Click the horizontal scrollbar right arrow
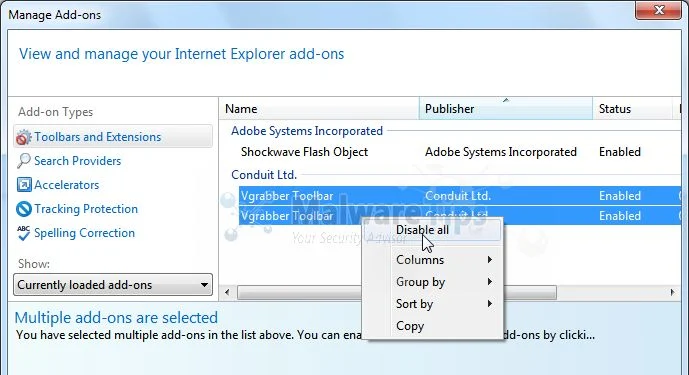The image size is (689, 375). point(672,292)
